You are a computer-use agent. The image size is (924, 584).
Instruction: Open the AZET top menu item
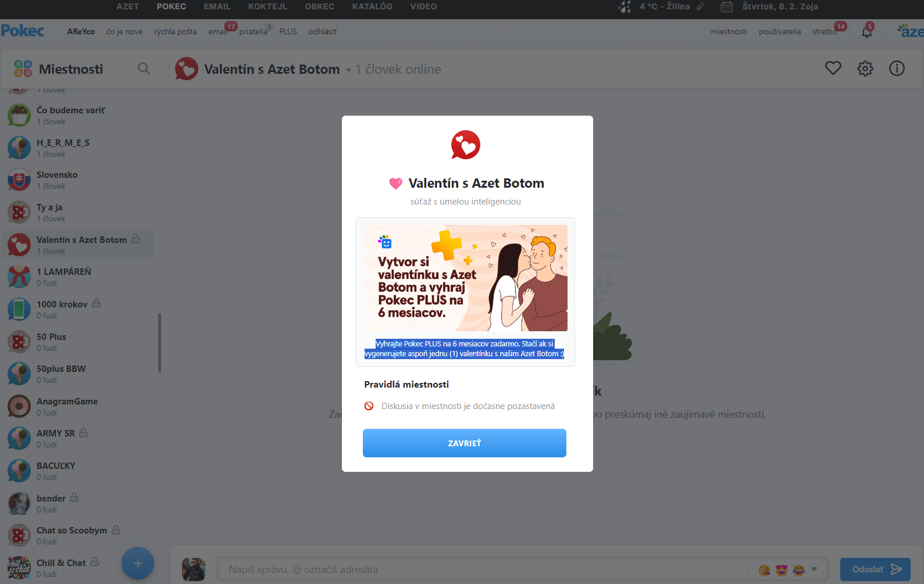(x=127, y=6)
